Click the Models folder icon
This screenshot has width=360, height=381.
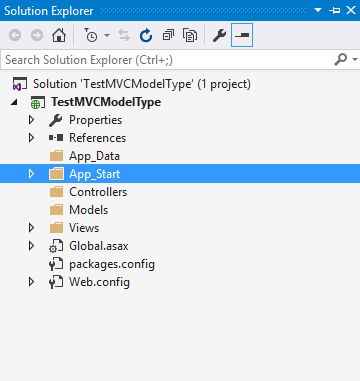pyautogui.click(x=56, y=210)
